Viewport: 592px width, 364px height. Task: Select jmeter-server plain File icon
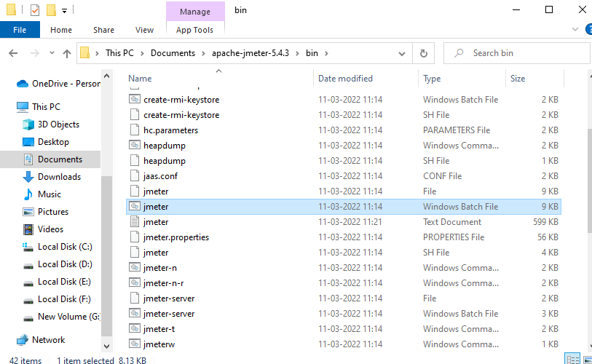[135, 298]
